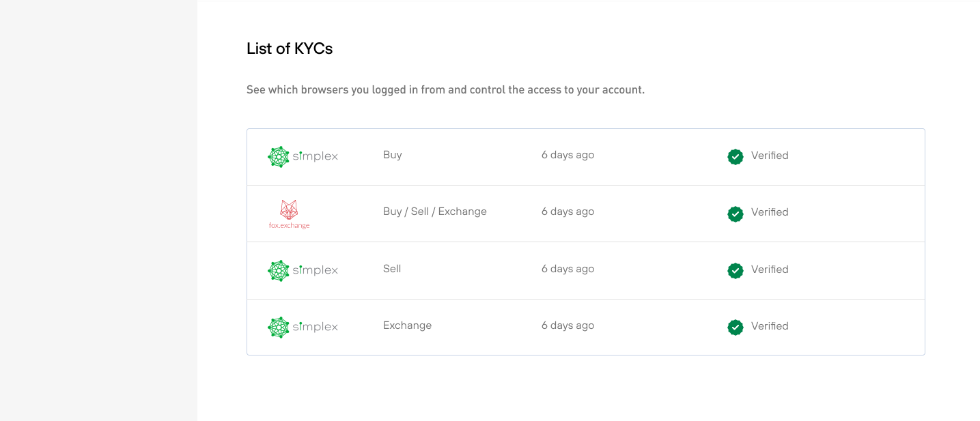Click the 6 days ago timestamp in the Buy row
This screenshot has width=980, height=421.
[x=568, y=155]
